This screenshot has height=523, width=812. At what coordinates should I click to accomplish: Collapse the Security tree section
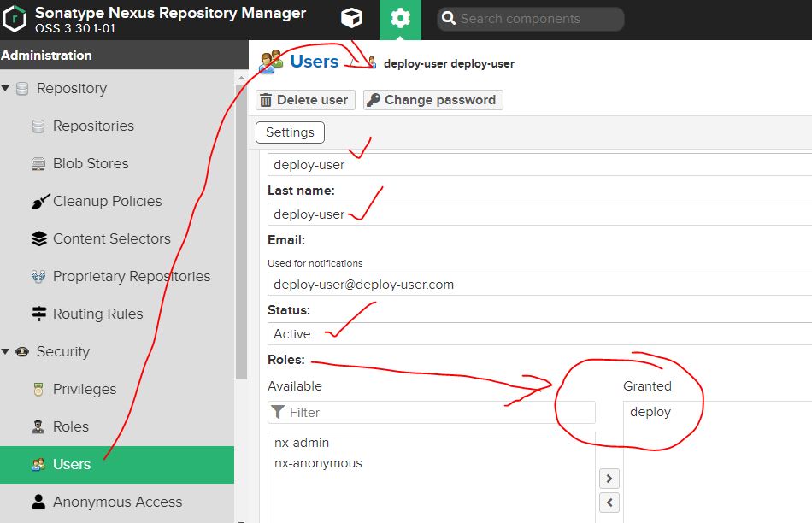click(6, 351)
